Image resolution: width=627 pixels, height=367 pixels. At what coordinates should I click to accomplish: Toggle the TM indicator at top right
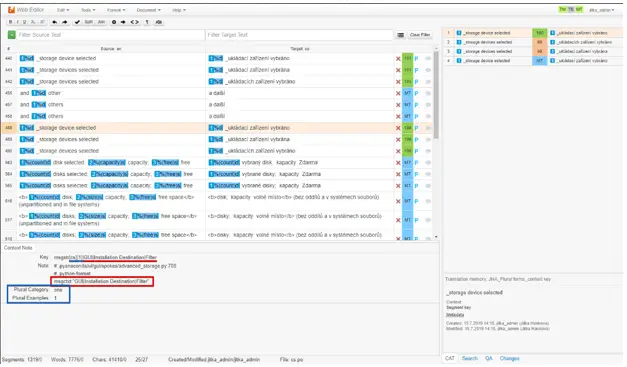point(563,10)
